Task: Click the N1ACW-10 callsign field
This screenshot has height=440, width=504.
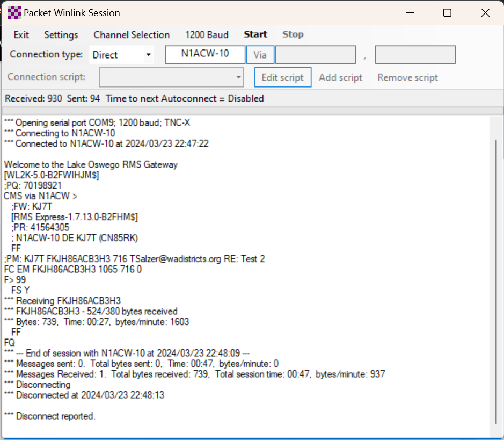Action: 205,55
